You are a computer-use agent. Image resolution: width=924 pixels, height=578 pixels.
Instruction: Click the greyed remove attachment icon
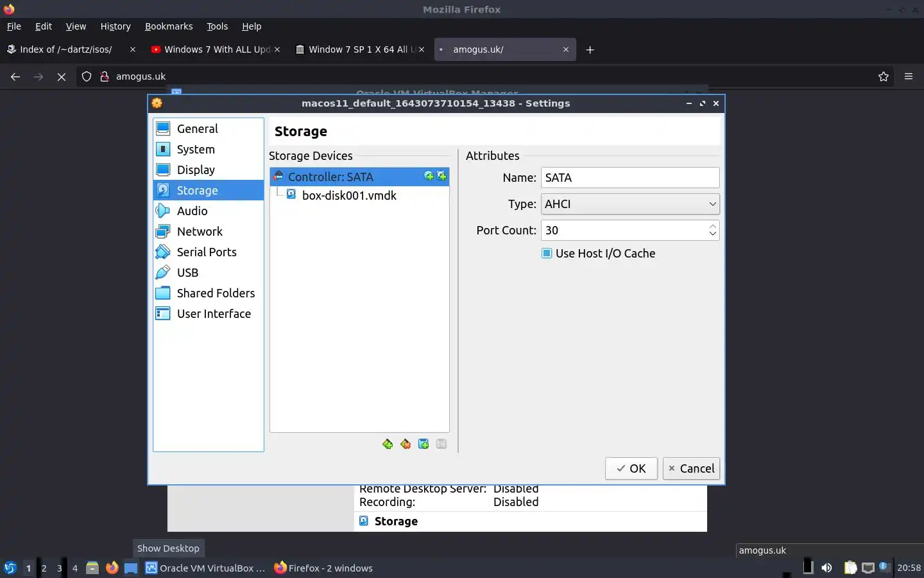tap(441, 444)
